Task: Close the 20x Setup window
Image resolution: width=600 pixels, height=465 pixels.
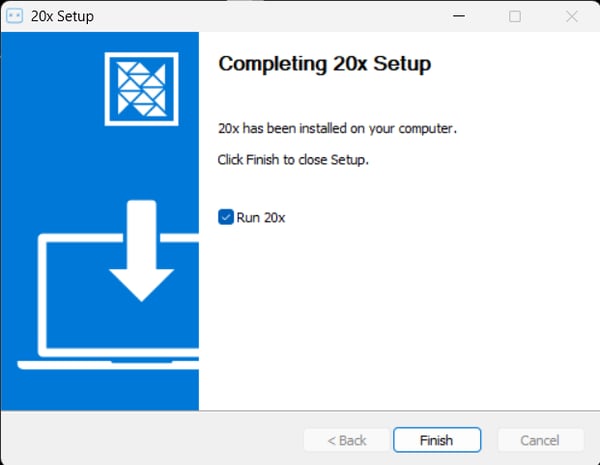Action: (571, 17)
